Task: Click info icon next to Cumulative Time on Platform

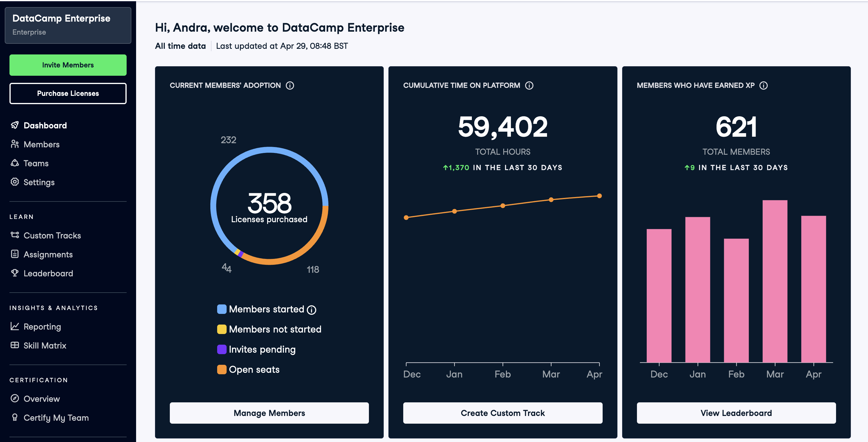Action: (x=529, y=86)
